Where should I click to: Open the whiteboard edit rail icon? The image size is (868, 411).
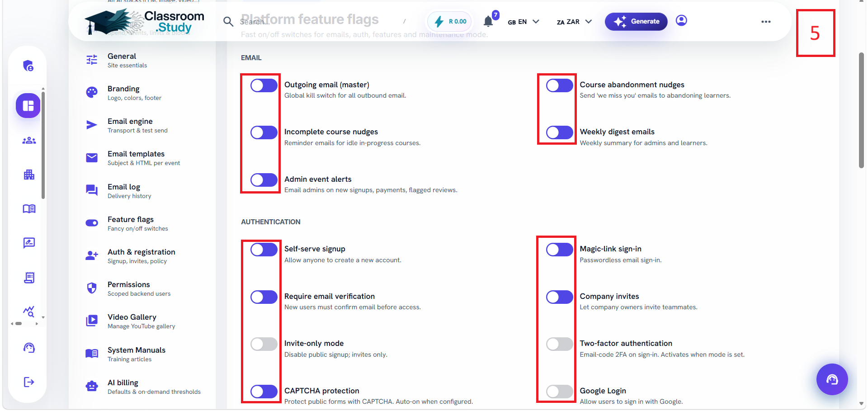pyautogui.click(x=29, y=243)
